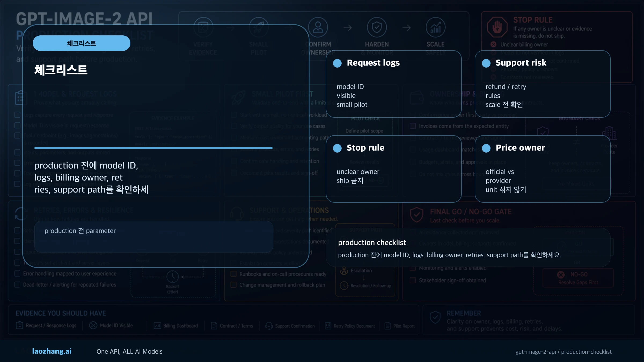This screenshot has width=644, height=362.
Task: Click the EVIDENCE YOU SHOULD HAVE heading
Action: coord(61,313)
